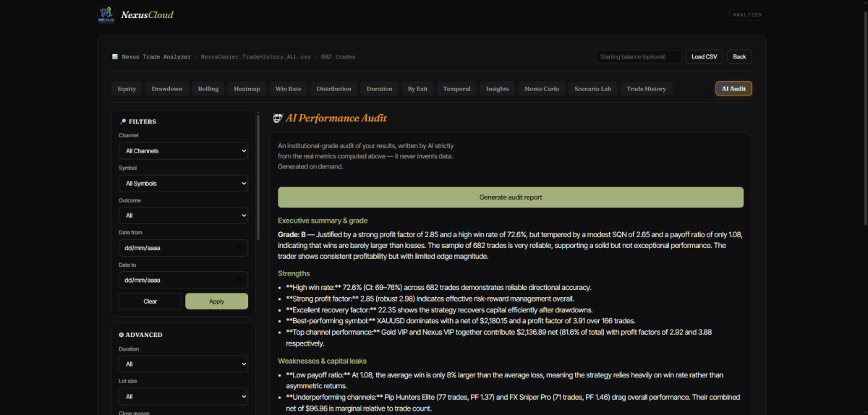Open the Insights tab

pos(497,89)
